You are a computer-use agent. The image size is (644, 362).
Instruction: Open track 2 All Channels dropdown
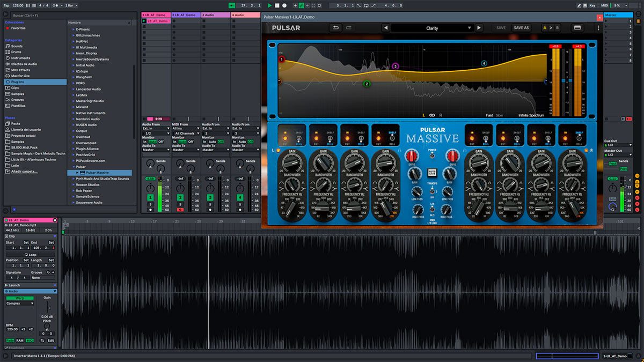[x=186, y=133]
